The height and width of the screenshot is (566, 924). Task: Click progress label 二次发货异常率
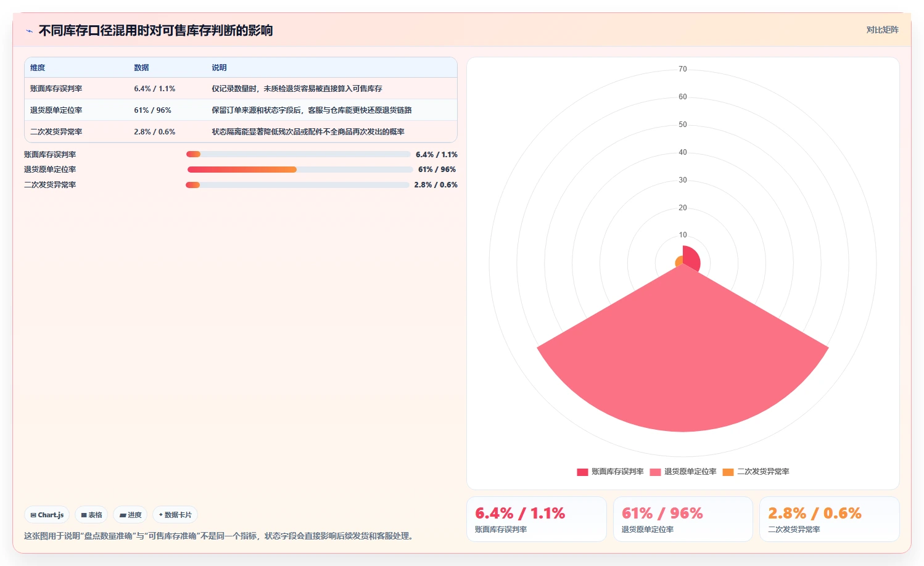(x=50, y=185)
